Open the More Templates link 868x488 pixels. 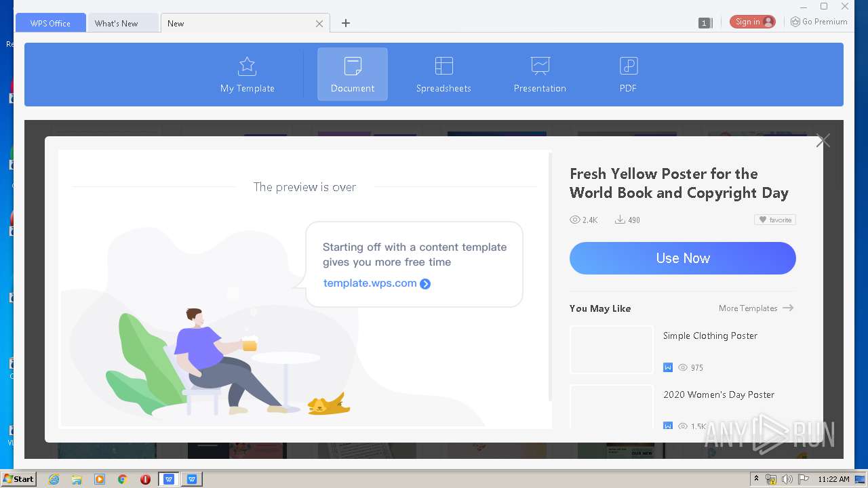point(755,308)
